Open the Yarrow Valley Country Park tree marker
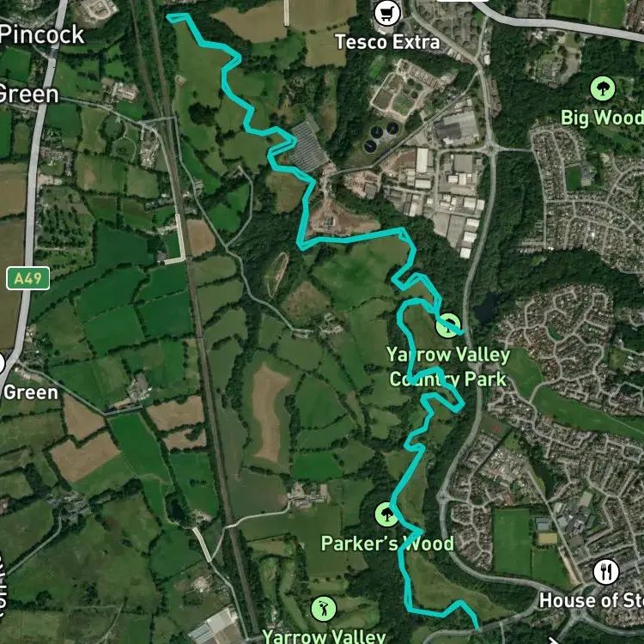Screen dimensions: 644x644 coord(447,325)
